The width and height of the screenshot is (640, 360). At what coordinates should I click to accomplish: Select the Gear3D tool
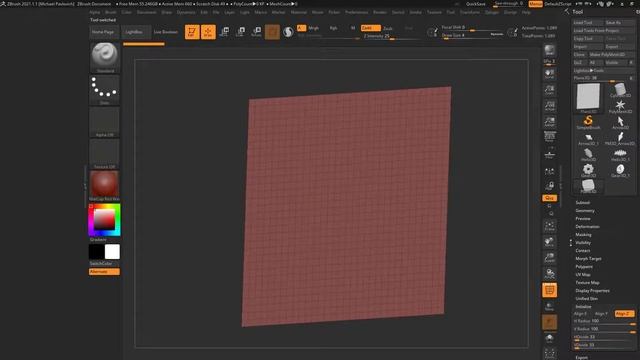point(588,170)
